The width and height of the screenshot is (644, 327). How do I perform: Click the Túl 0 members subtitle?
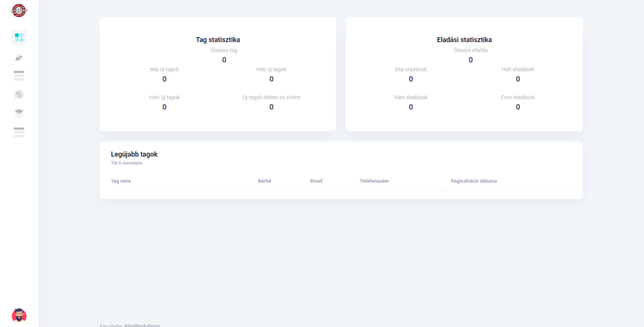pos(126,162)
